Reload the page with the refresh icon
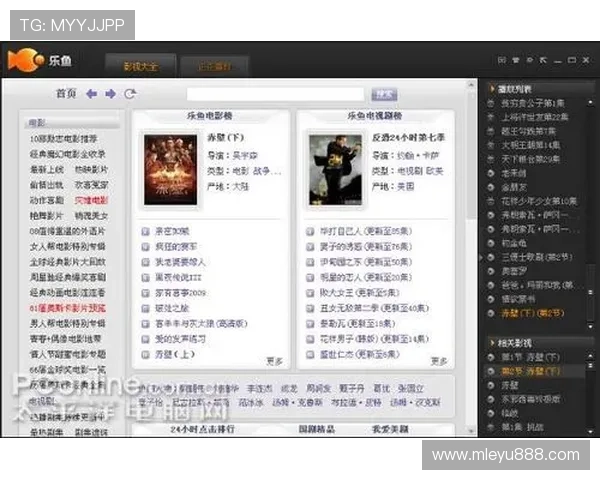 click(x=130, y=94)
